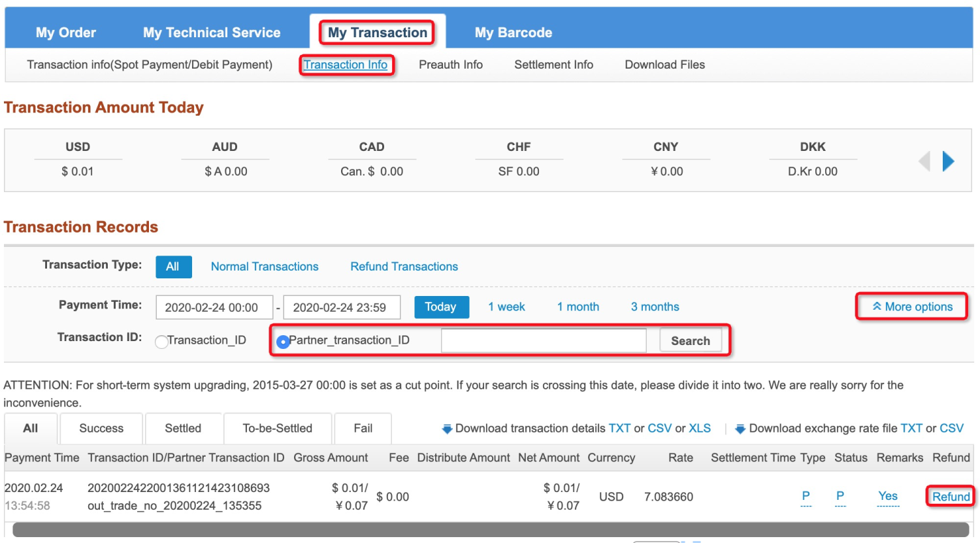Image resolution: width=980 pixels, height=543 pixels.
Task: Choose the 1 month time range
Action: [578, 307]
